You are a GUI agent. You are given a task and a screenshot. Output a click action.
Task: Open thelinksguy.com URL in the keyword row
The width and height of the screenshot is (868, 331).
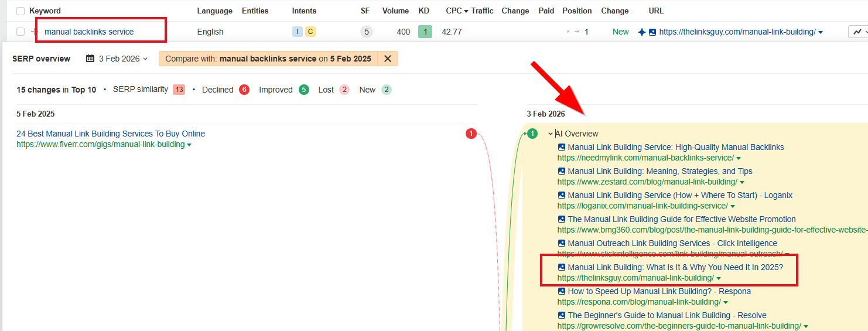pos(737,32)
